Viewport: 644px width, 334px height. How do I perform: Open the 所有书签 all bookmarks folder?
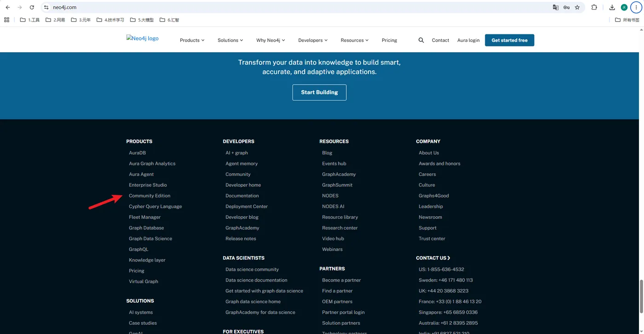pyautogui.click(x=627, y=20)
